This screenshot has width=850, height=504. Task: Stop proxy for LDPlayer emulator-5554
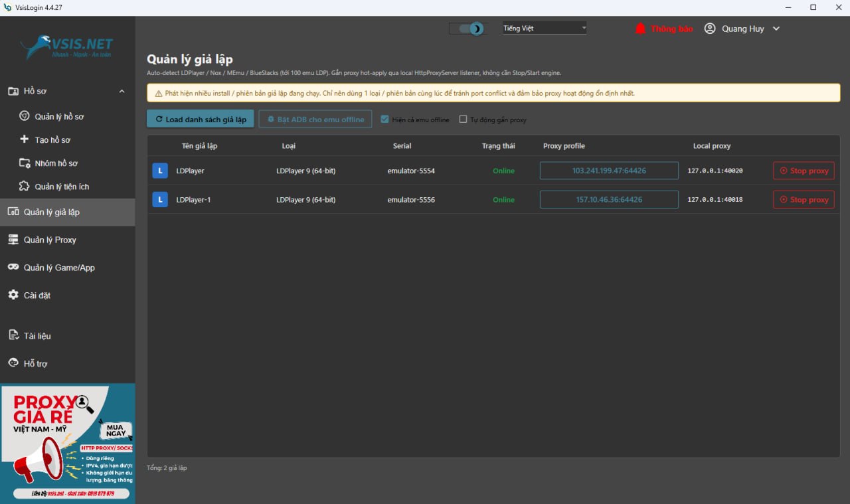(804, 171)
